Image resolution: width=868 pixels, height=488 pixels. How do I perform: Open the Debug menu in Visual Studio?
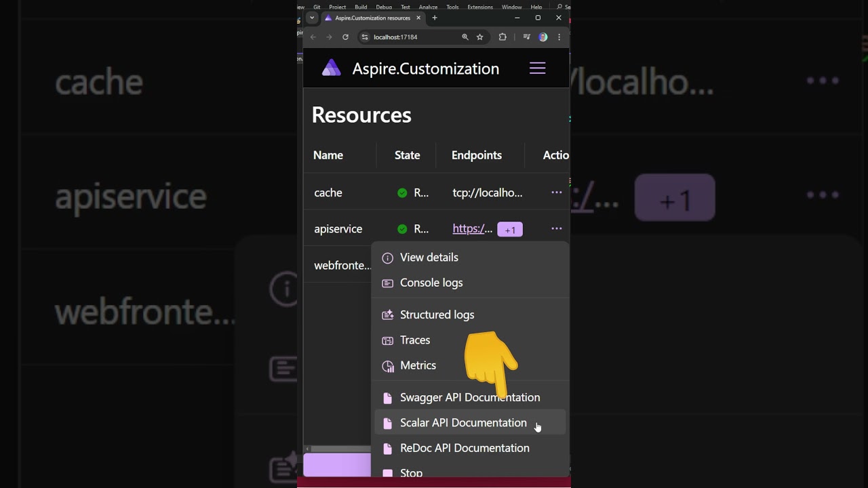384,7
